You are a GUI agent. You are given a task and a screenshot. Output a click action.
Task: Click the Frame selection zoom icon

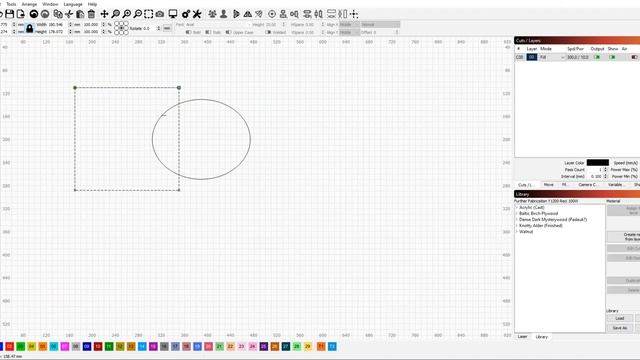tap(149, 14)
